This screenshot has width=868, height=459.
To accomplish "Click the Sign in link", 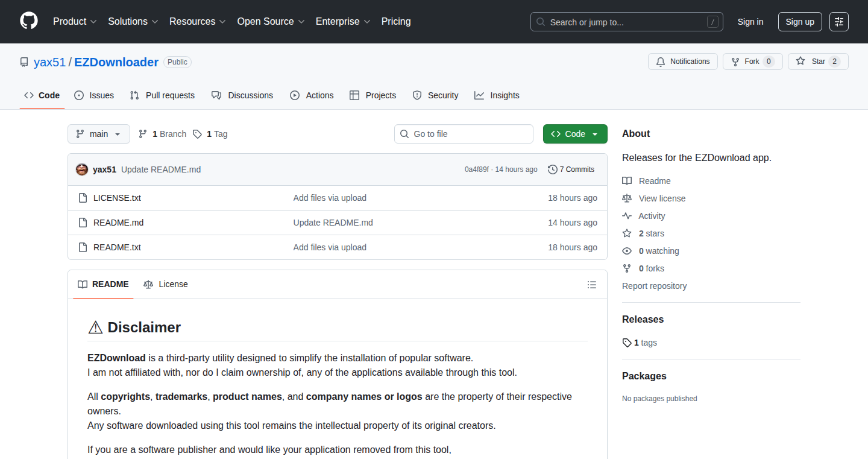I will [x=750, y=22].
